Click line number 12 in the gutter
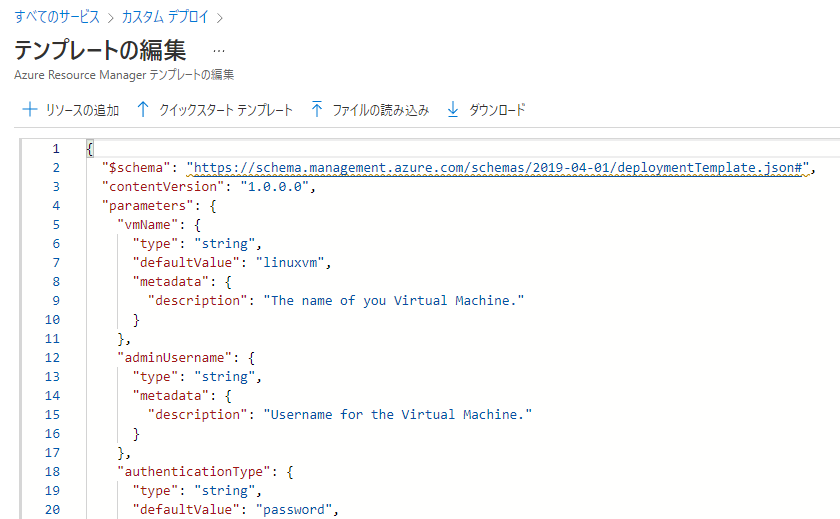Viewport: 840px width, 519px height. coord(52,358)
